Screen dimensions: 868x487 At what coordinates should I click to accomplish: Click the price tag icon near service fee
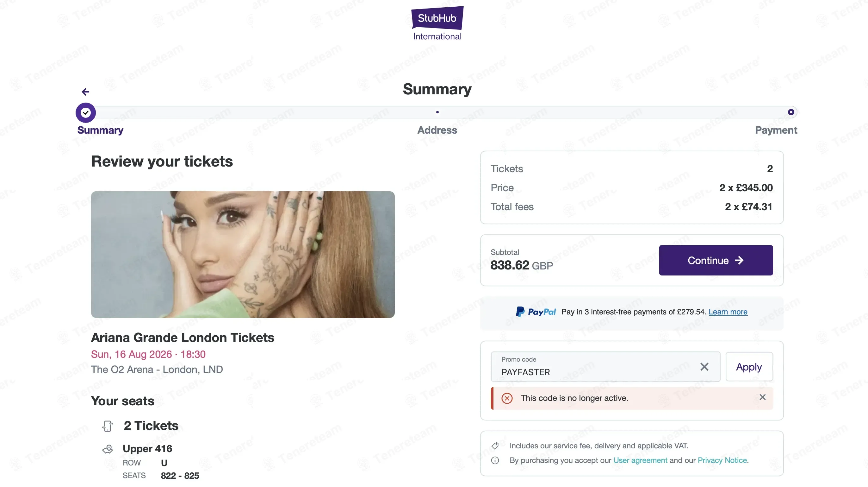[x=495, y=446]
